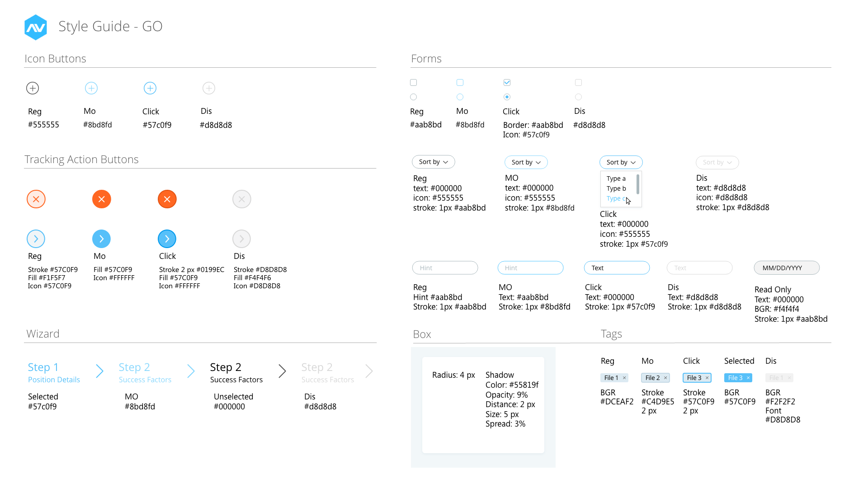Click the solid blue Mo-state chevron button
Image resolution: width=868 pixels, height=488 pixels.
pyautogui.click(x=102, y=239)
